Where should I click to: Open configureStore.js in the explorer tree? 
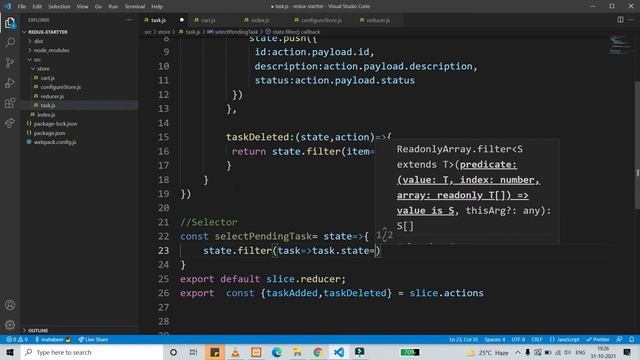pyautogui.click(x=60, y=87)
